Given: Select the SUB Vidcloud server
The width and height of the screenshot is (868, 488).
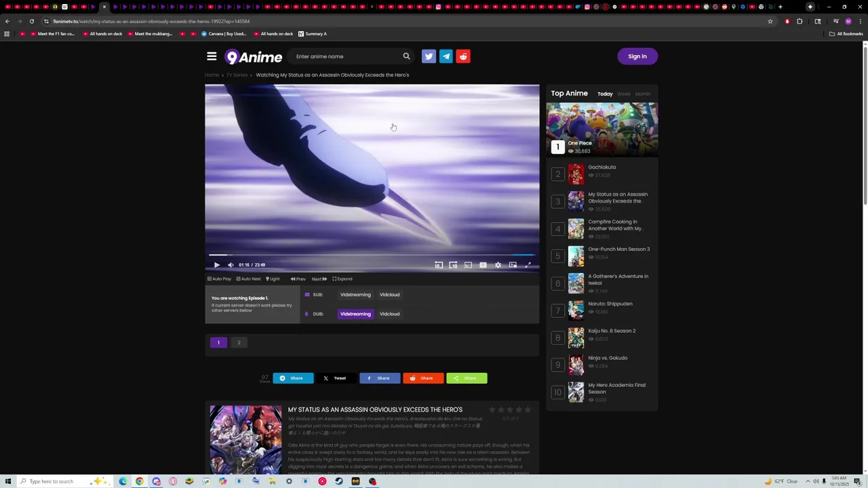Looking at the screenshot, I should pyautogui.click(x=389, y=295).
